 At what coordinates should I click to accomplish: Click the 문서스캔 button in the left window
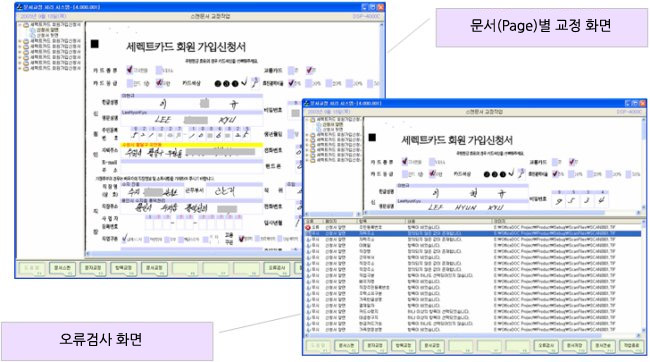coord(62,268)
